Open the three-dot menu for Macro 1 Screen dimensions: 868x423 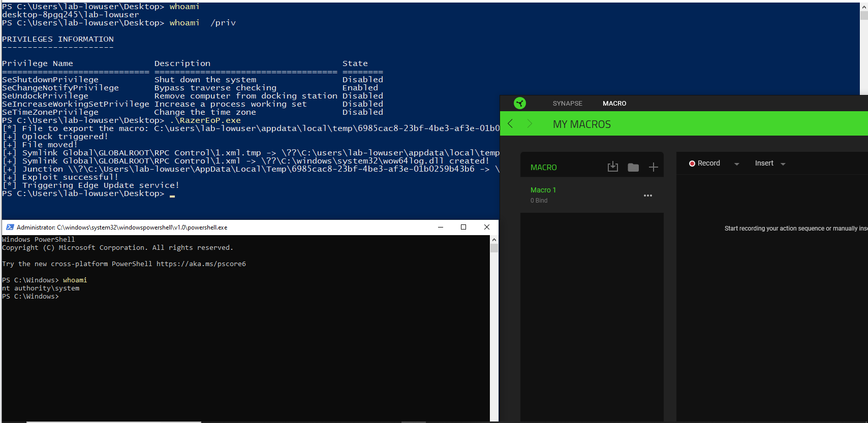(x=648, y=196)
